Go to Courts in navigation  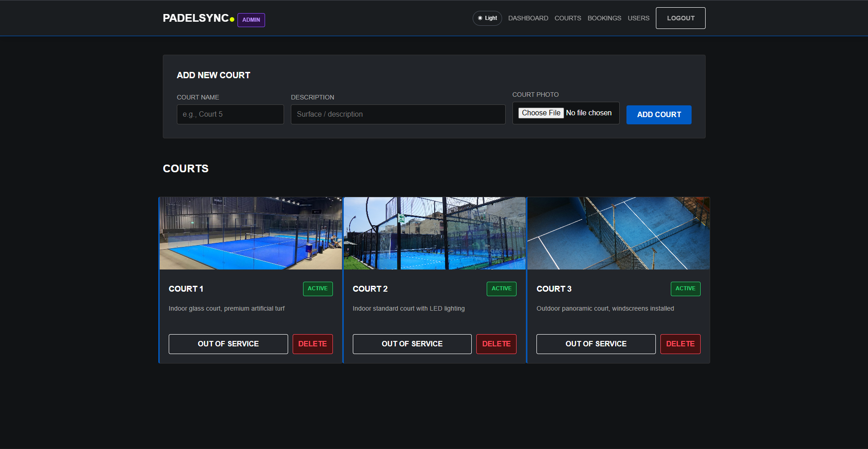(568, 18)
